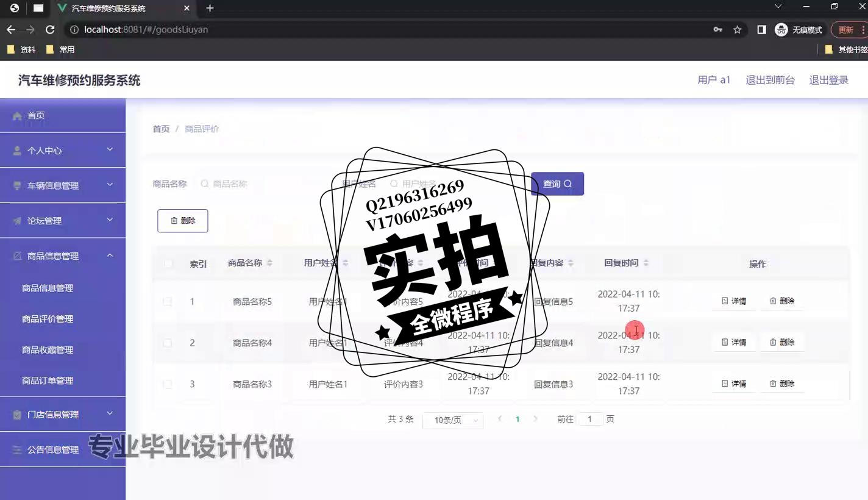Viewport: 868px width, 500px height.
Task: Close the 汽车维修预约服务系统 tab
Action: (x=187, y=8)
